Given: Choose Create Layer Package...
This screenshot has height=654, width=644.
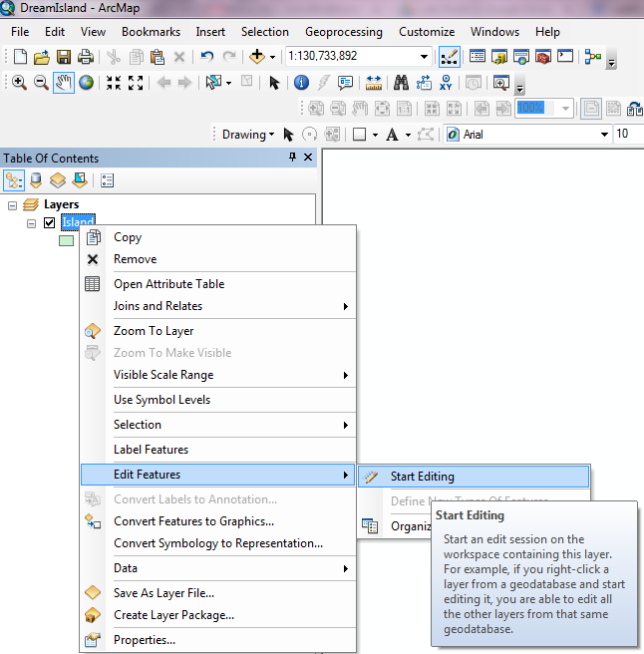Looking at the screenshot, I should point(218,615).
